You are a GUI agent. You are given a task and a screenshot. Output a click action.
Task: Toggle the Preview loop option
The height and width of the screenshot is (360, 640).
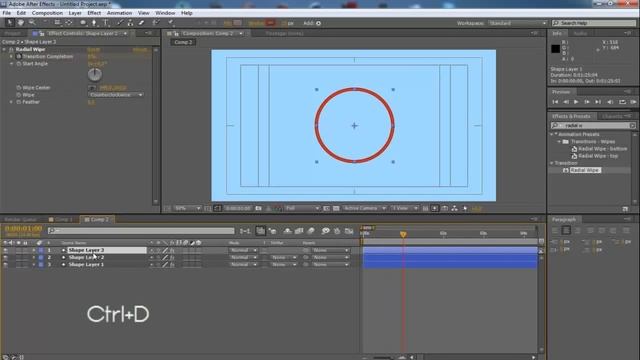click(622, 102)
